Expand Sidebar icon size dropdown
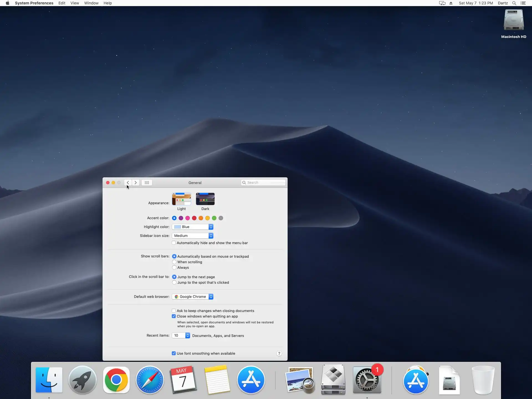The width and height of the screenshot is (532, 399). click(193, 236)
